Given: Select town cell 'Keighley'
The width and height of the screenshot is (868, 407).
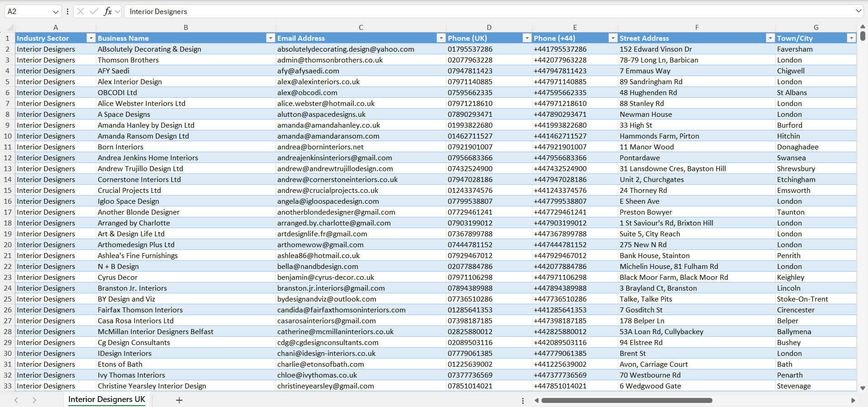Looking at the screenshot, I should 816,277.
